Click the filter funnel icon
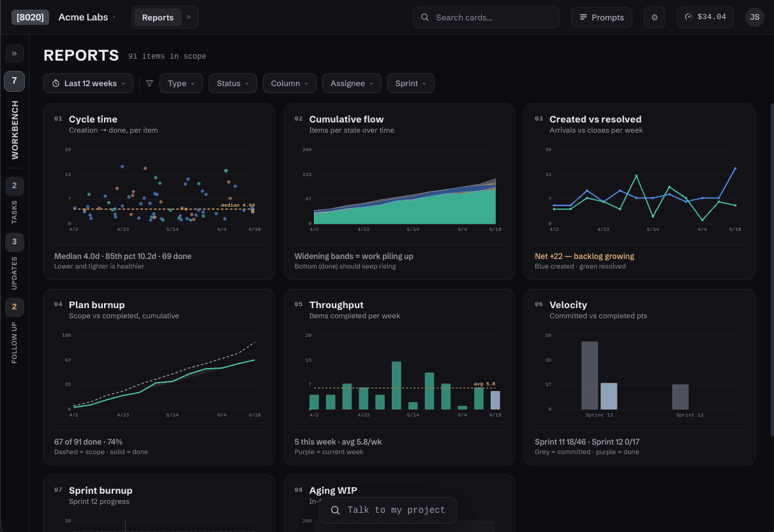 149,84
